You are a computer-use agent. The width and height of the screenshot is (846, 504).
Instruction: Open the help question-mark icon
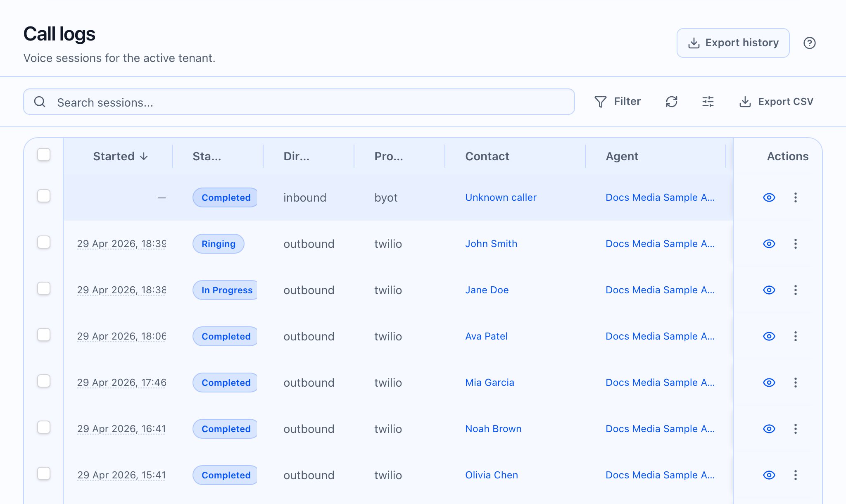(x=809, y=43)
